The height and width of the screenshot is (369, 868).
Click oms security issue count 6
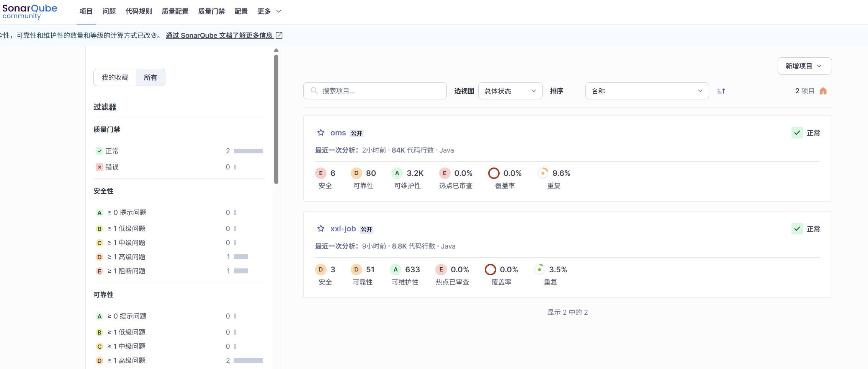point(333,173)
